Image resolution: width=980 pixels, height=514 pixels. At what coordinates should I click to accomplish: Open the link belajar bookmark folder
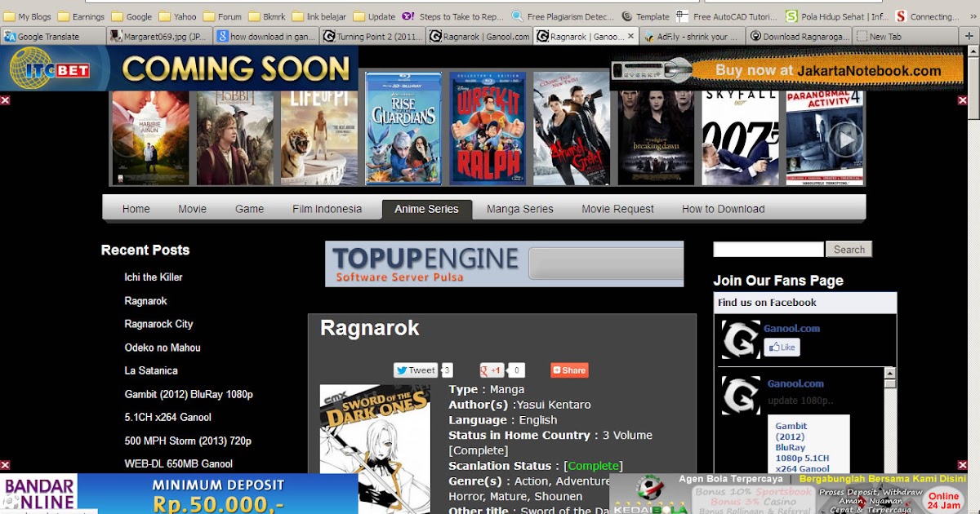(x=318, y=16)
